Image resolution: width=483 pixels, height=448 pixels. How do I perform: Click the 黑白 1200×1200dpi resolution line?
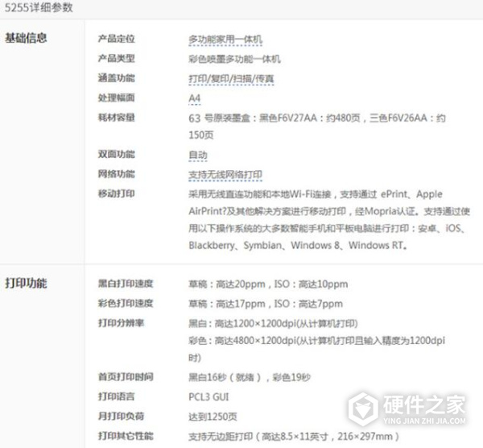pyautogui.click(x=273, y=323)
